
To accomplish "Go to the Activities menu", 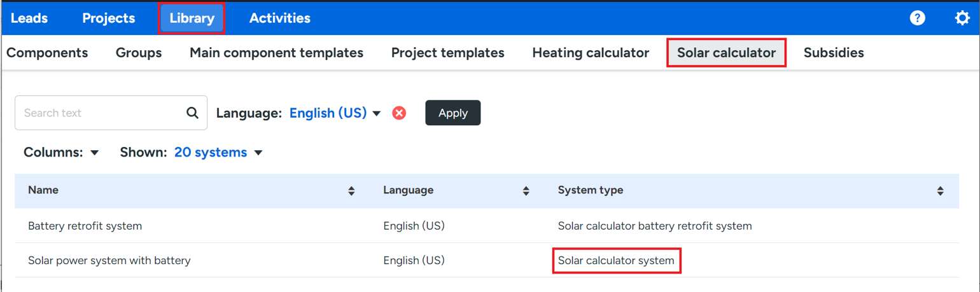I will click(279, 18).
